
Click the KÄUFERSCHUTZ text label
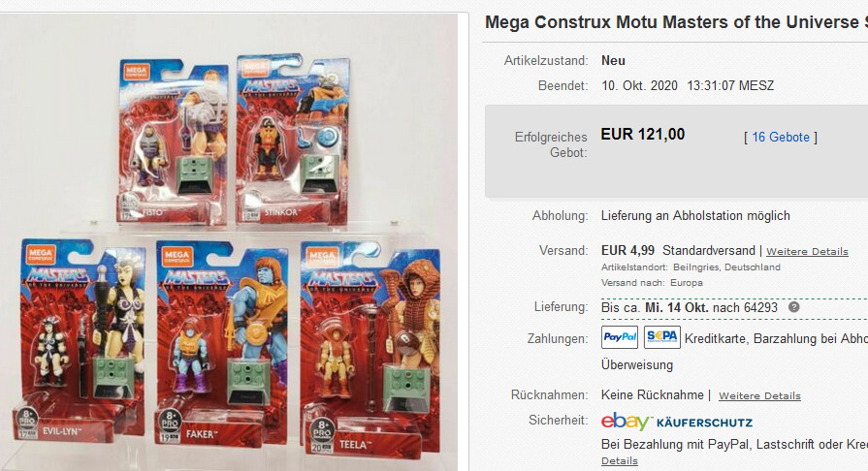(x=705, y=423)
